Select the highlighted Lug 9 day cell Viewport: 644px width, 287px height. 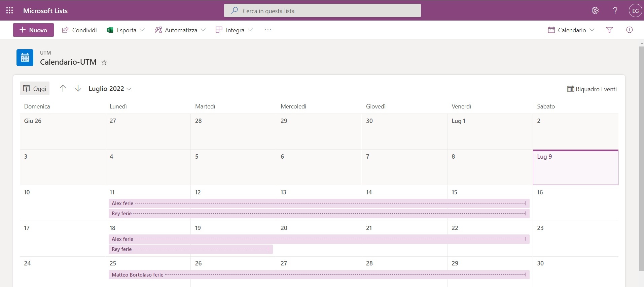pos(576,167)
